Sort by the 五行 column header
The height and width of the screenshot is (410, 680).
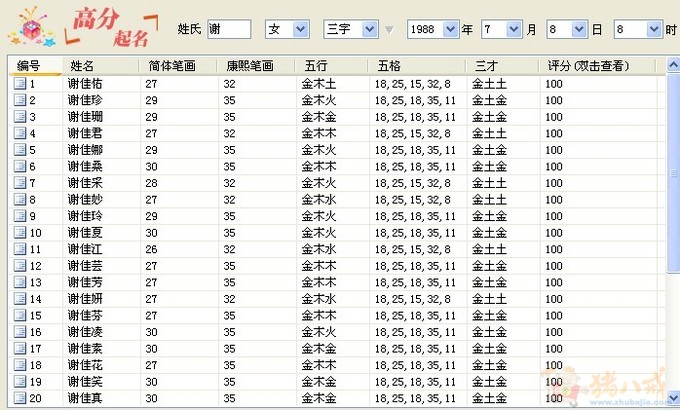tap(331, 66)
